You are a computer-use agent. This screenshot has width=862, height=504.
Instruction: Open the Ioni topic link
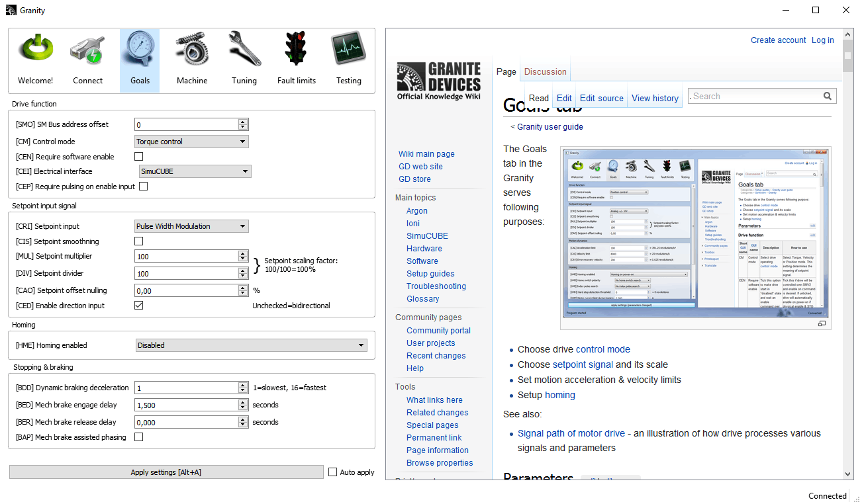[413, 224]
